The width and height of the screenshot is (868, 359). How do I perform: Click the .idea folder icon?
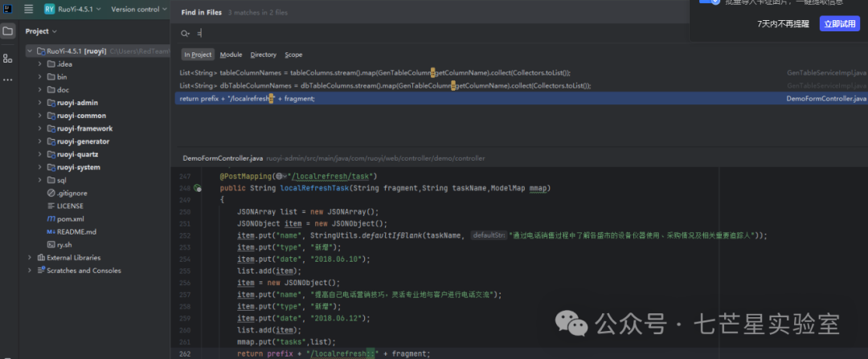(51, 64)
